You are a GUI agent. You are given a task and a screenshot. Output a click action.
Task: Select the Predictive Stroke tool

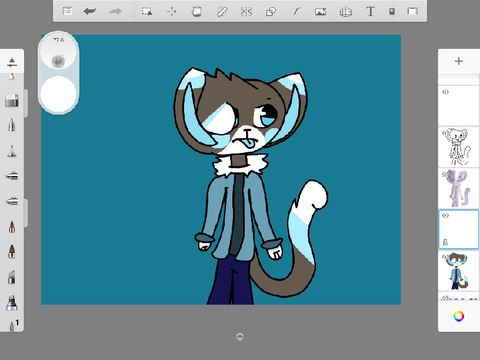296,12
